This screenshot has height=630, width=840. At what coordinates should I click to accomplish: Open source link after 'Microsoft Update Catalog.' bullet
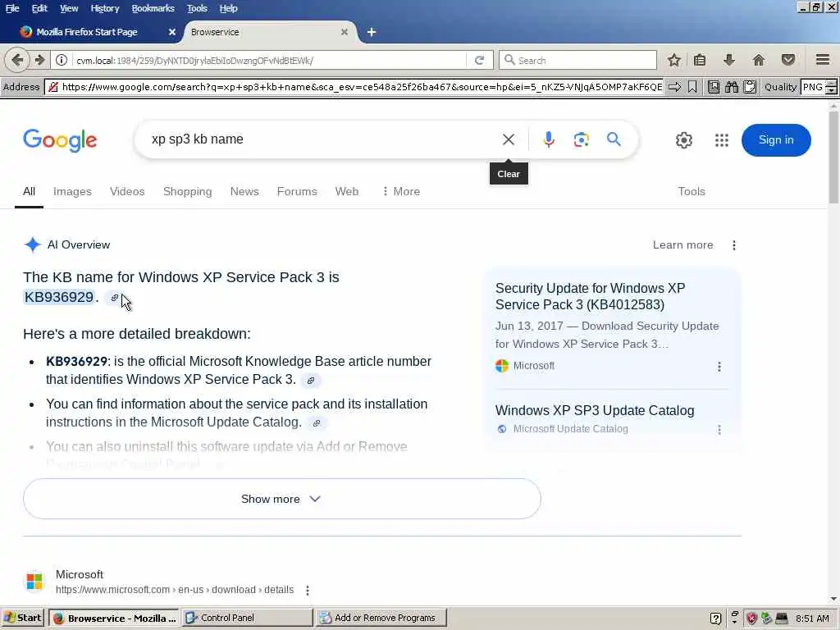click(x=317, y=423)
